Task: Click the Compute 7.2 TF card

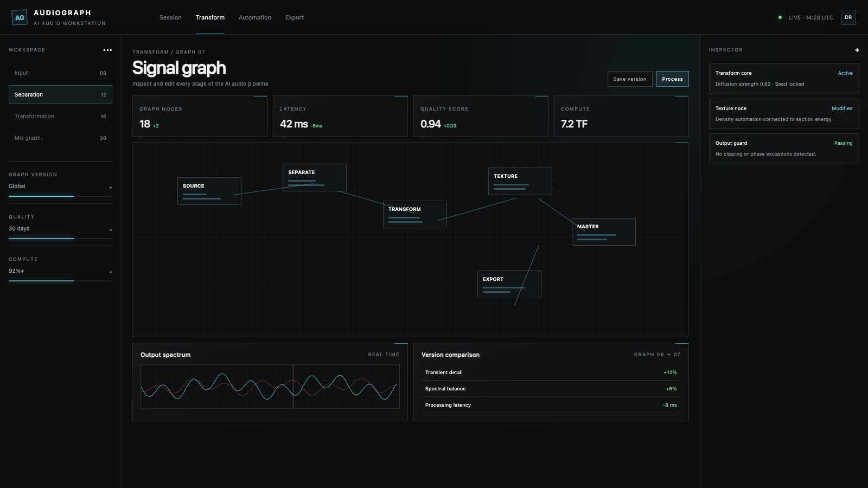Action: click(x=621, y=116)
